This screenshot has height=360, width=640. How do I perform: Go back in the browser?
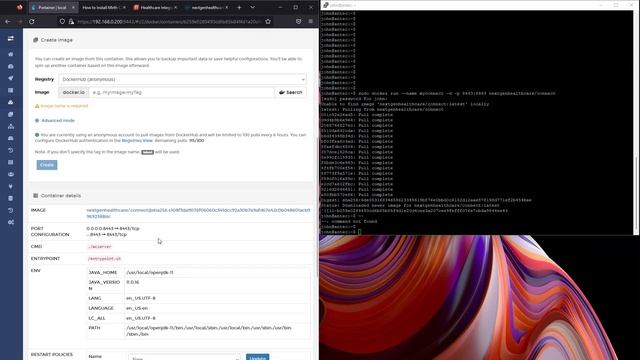coord(8,21)
